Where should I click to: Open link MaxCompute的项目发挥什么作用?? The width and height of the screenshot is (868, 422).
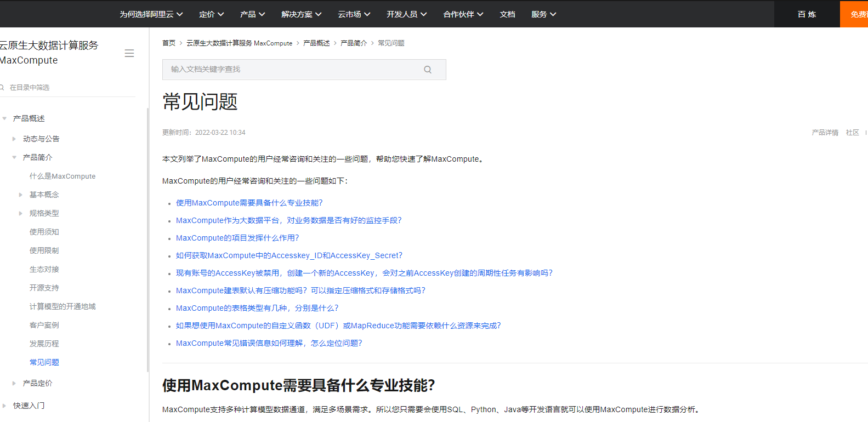pyautogui.click(x=237, y=238)
